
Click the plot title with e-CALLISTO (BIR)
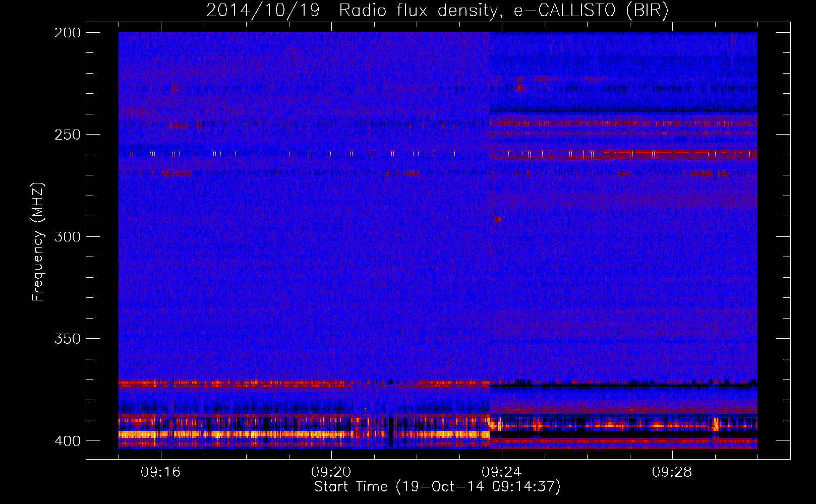coord(437,10)
